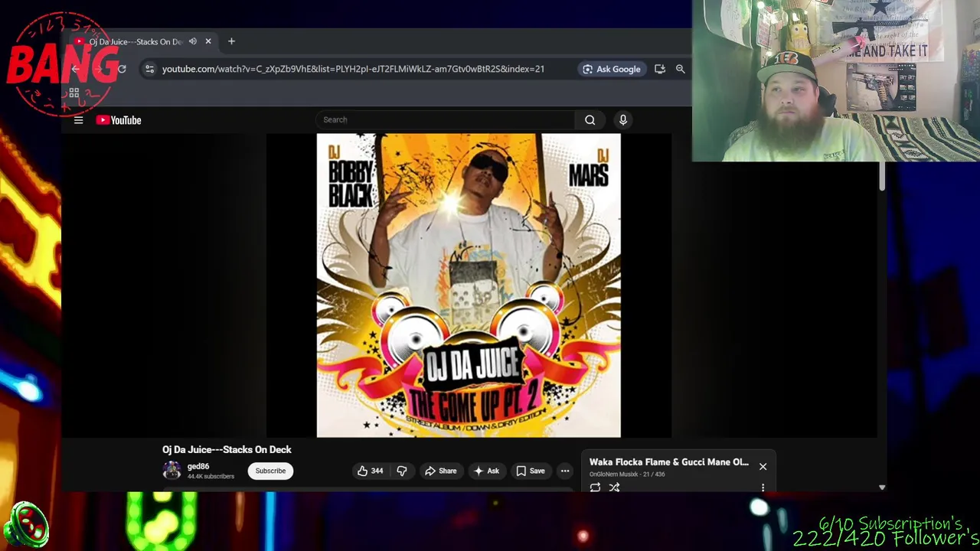Go to the YouTube home logo
The height and width of the screenshot is (551, 980).
[119, 120]
